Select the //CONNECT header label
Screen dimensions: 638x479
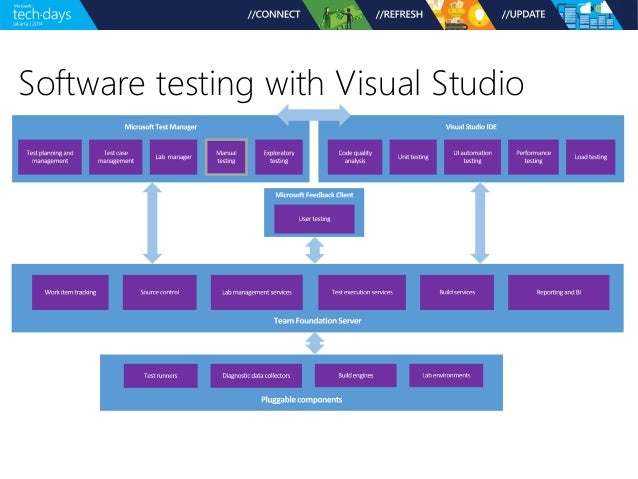tap(274, 14)
